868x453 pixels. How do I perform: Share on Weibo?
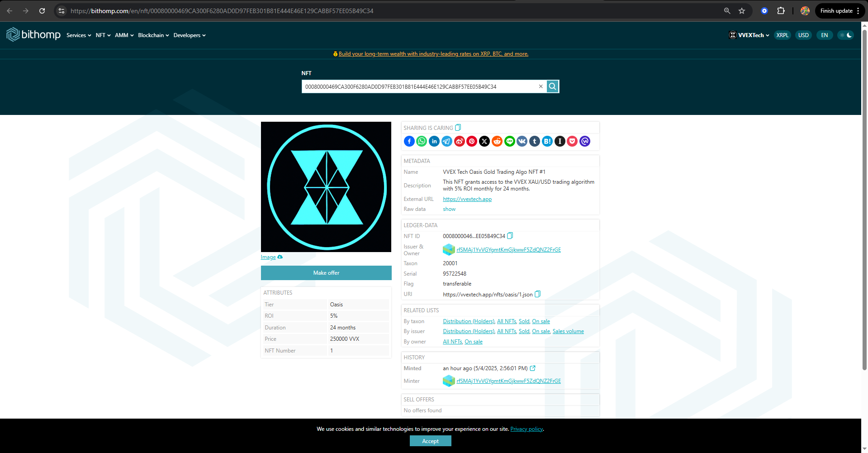(459, 141)
